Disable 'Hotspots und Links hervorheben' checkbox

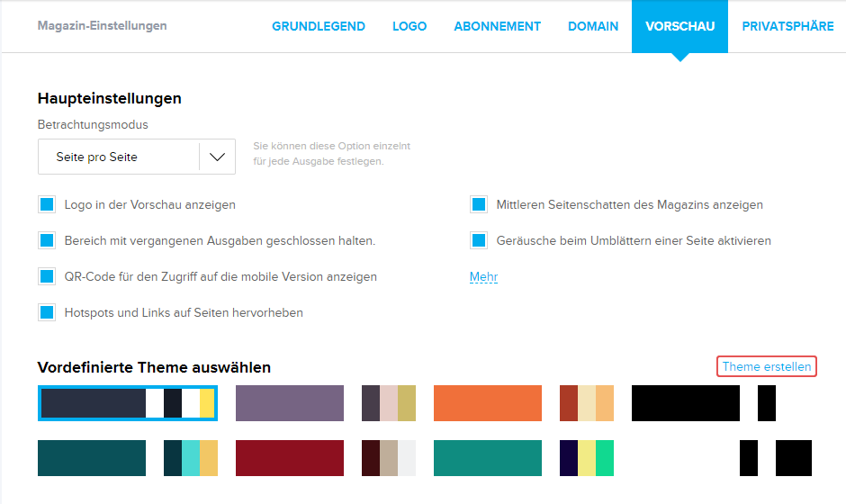click(47, 313)
